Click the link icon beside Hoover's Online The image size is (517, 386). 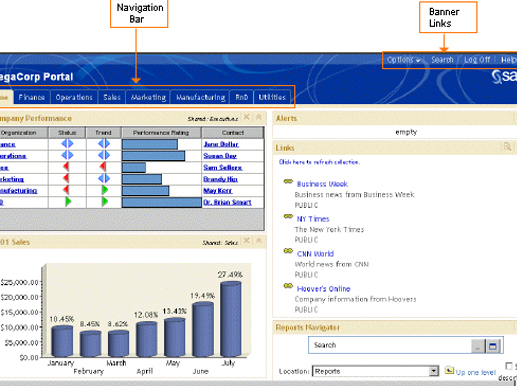[x=288, y=286]
